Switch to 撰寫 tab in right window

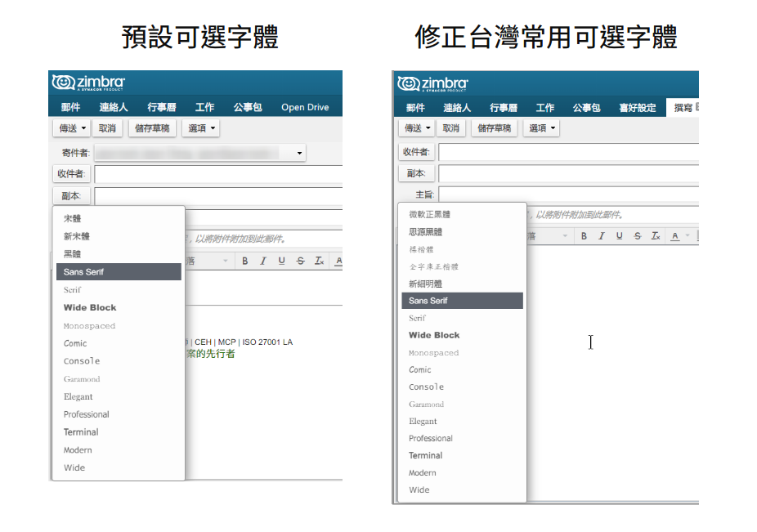tap(683, 108)
